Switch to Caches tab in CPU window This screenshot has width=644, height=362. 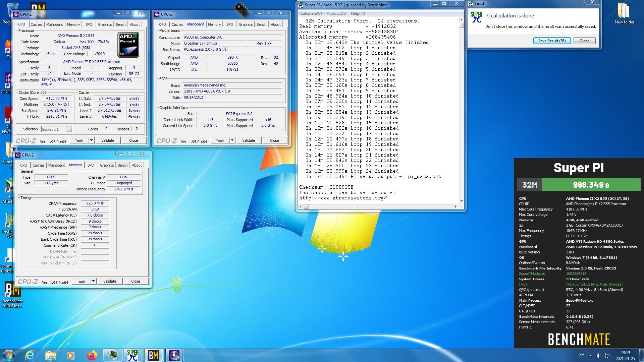point(37,24)
